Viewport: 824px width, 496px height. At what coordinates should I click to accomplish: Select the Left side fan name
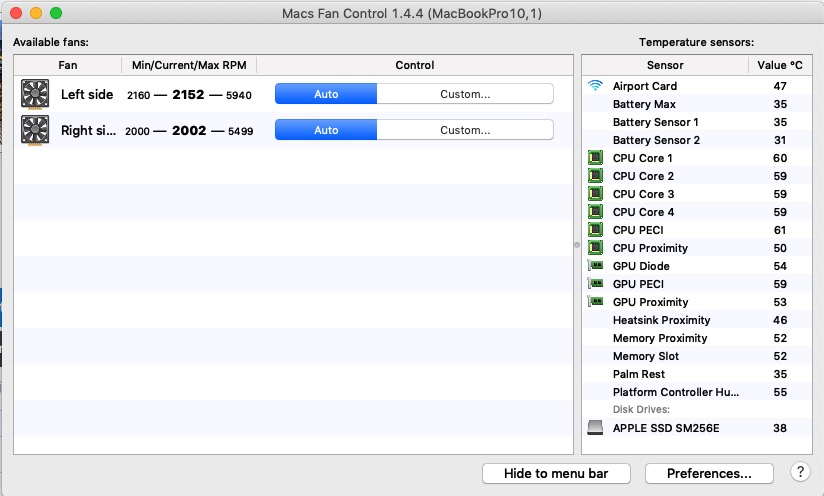tap(87, 95)
